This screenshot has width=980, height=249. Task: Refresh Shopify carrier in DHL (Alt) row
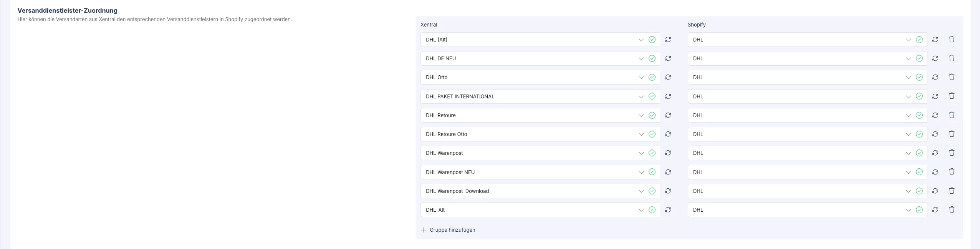[935, 40]
